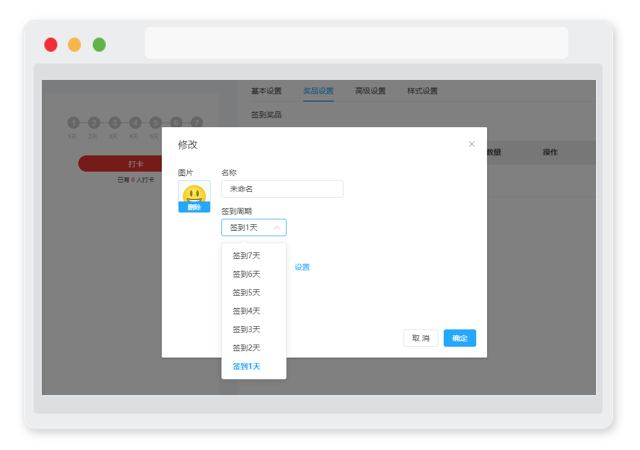Image resolution: width=640 pixels, height=450 pixels.
Task: Click the dropdown arrow chevron beside 签到1天
Action: [277, 227]
